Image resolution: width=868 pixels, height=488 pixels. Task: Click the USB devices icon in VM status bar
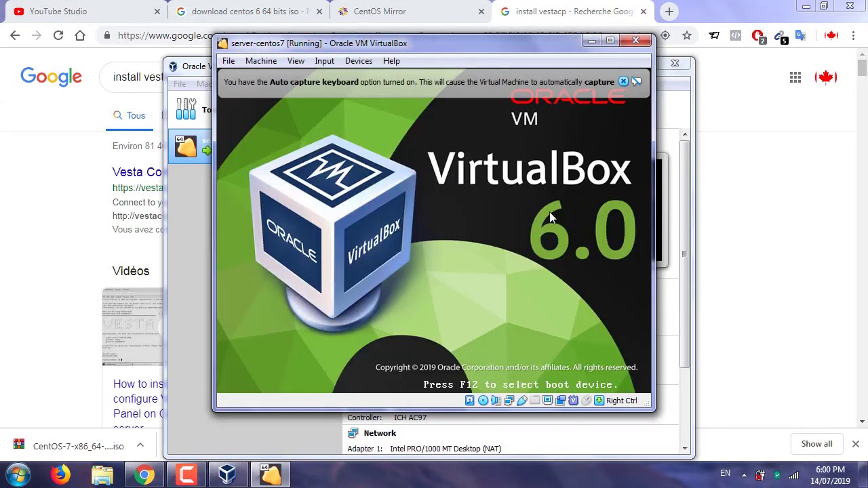[521, 401]
